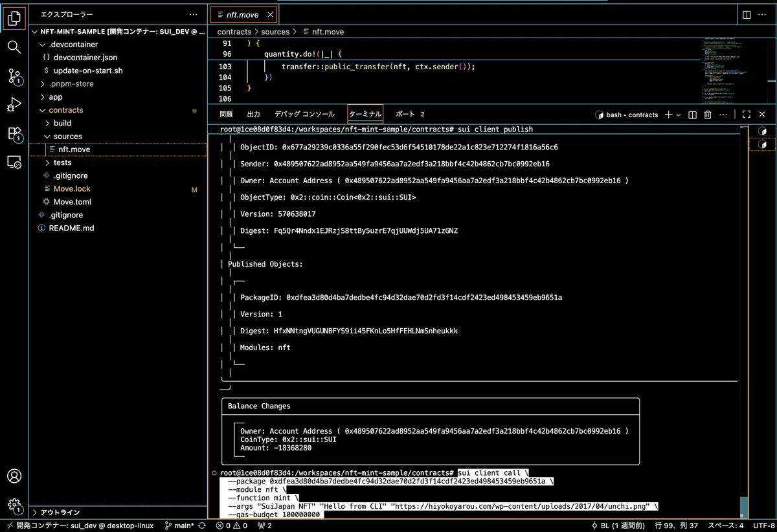Open the Manage gear icon
Image resolution: width=777 pixels, height=532 pixels.
14,505
